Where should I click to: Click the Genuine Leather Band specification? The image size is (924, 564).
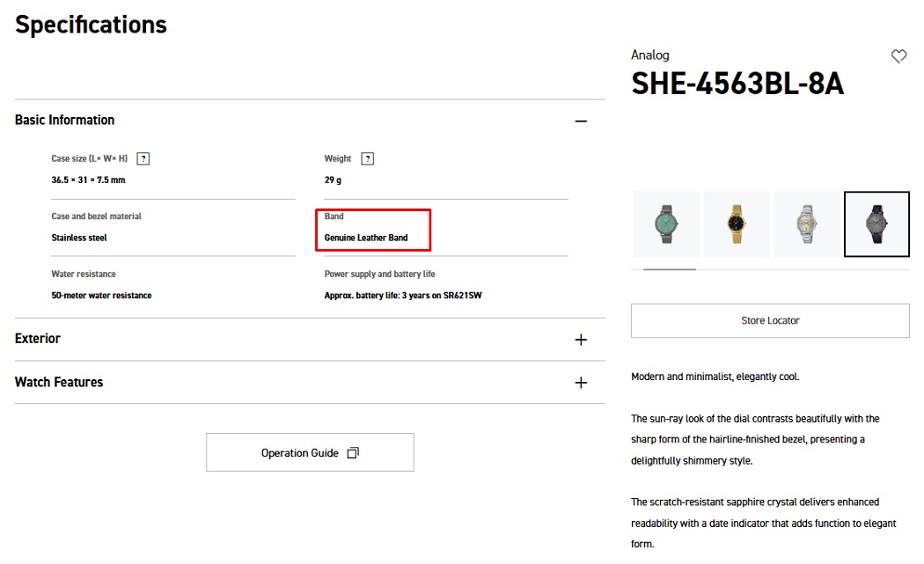tap(366, 238)
